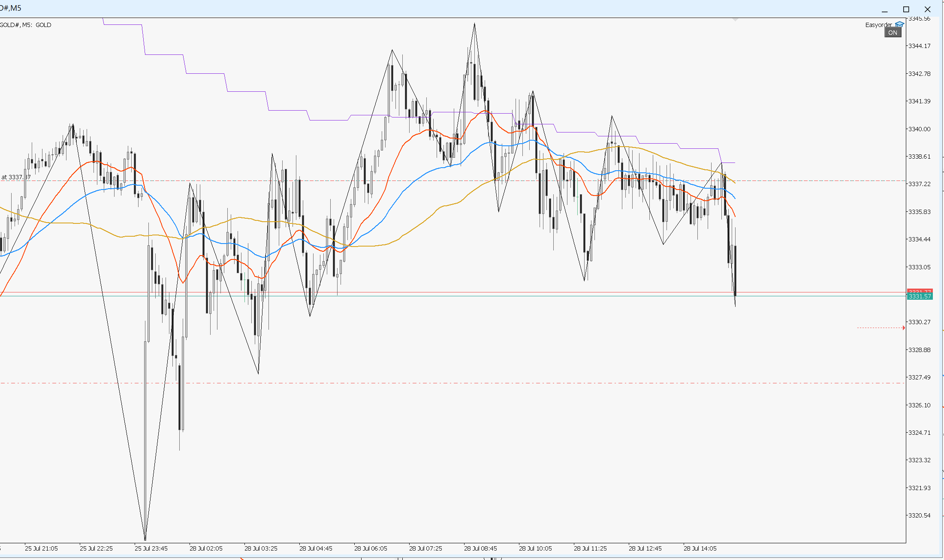The height and width of the screenshot is (560, 944).
Task: Click the 3330.27 price scale label
Action: pos(920,322)
